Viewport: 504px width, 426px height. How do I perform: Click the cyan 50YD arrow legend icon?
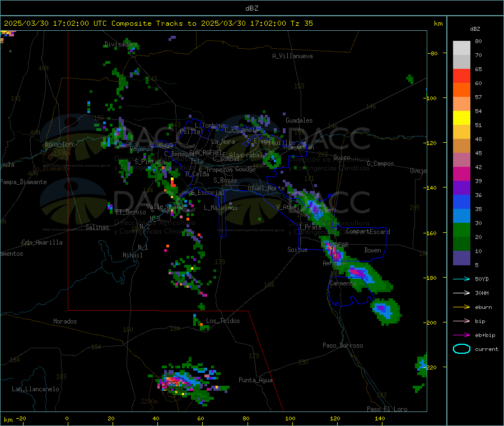click(x=461, y=279)
